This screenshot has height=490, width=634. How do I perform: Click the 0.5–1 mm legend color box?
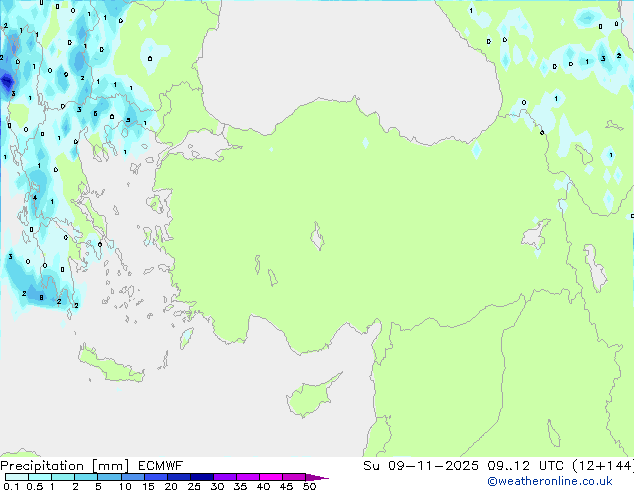click(x=40, y=477)
